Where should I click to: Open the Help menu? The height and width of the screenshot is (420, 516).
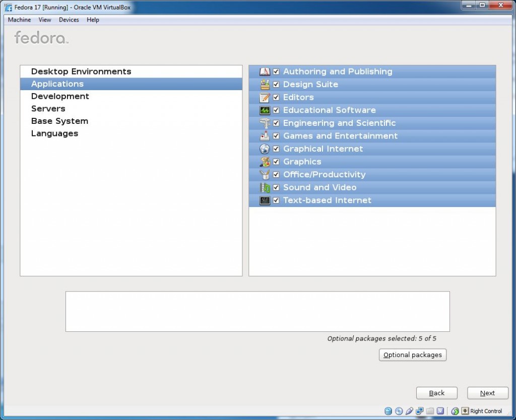click(93, 20)
